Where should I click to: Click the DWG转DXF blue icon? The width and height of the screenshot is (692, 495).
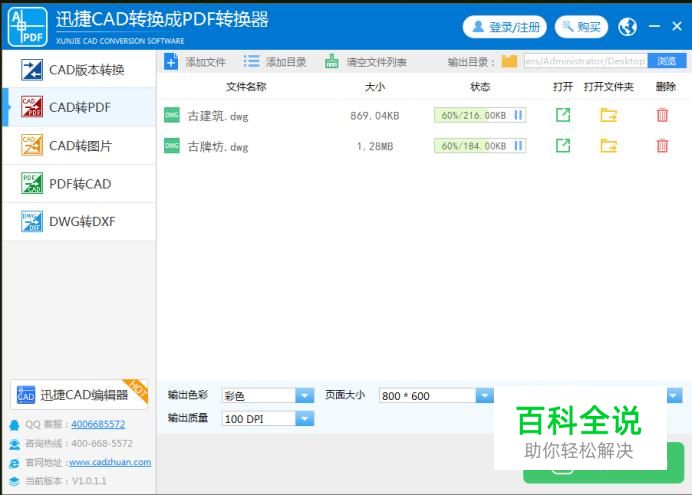click(x=32, y=221)
